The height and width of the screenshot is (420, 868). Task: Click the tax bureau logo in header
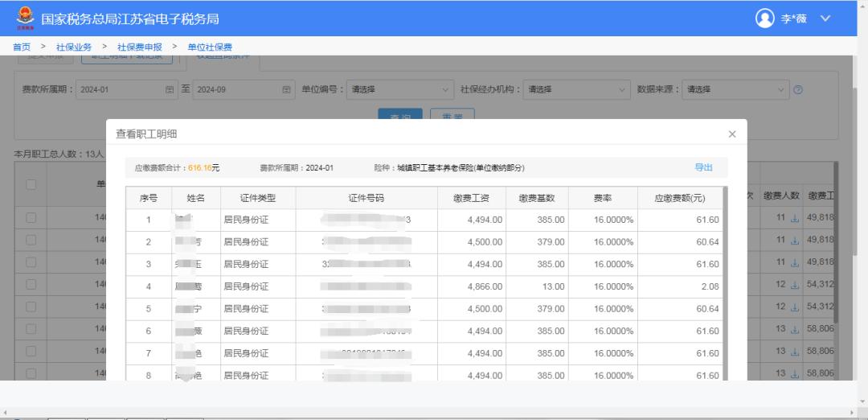click(x=25, y=19)
